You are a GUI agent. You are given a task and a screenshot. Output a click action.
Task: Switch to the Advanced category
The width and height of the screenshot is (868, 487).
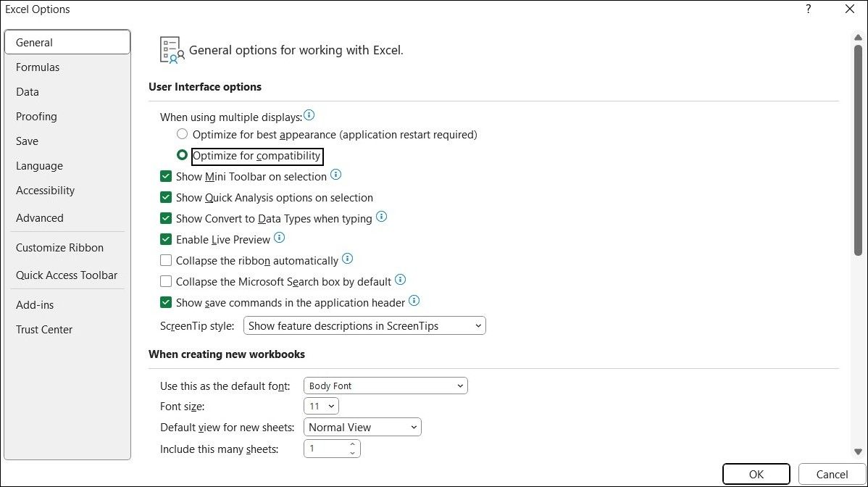(x=40, y=217)
